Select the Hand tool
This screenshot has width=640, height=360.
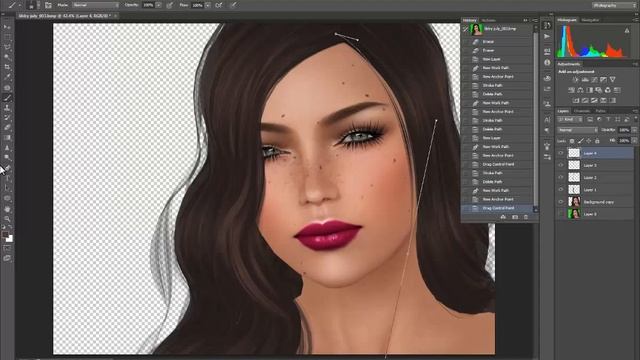(7, 209)
